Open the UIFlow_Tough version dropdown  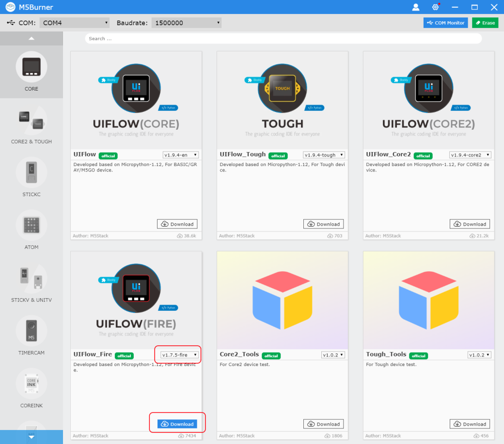click(x=324, y=155)
